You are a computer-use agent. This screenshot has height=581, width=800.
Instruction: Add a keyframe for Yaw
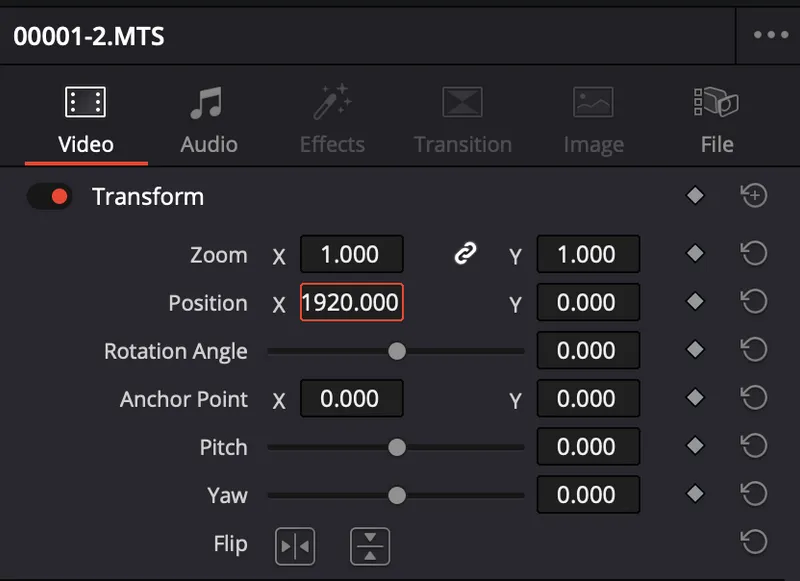pyautogui.click(x=695, y=494)
